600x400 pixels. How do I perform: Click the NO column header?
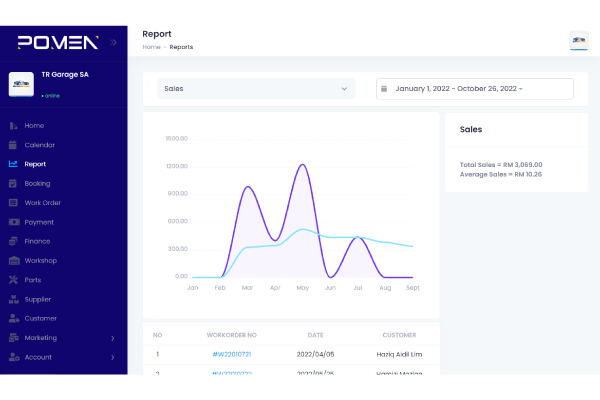157,335
